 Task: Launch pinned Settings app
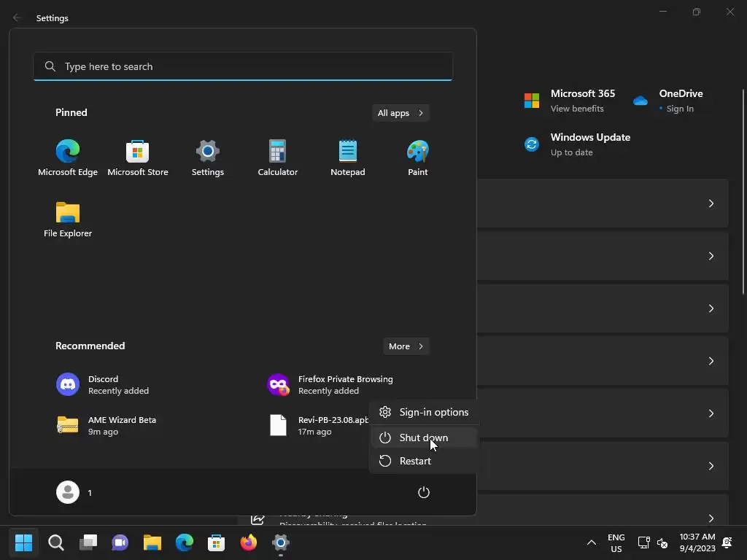coord(208,158)
